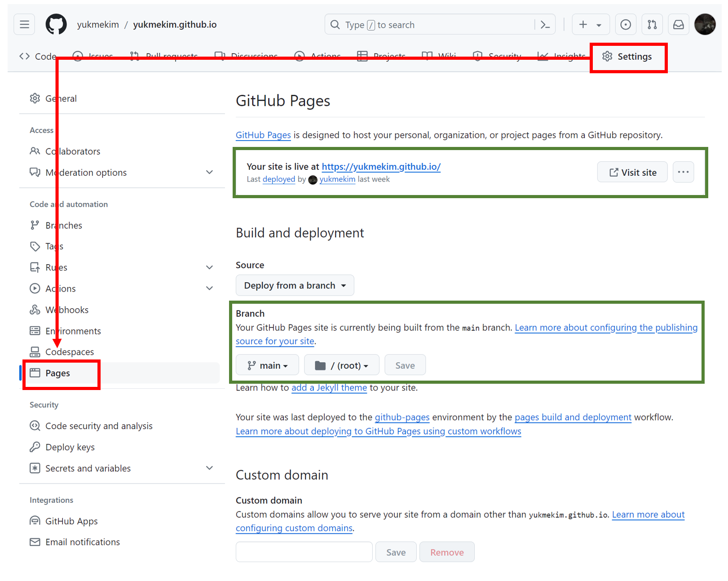Screen dimensions: 728x581
Task: Open the notifications inbox icon
Action: click(x=678, y=25)
